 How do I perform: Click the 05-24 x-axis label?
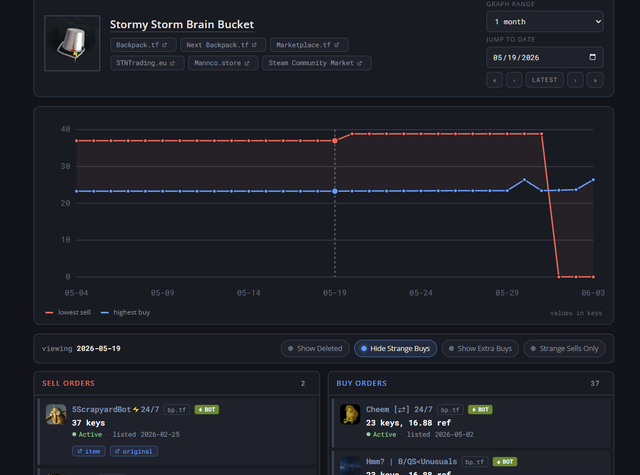point(421,293)
